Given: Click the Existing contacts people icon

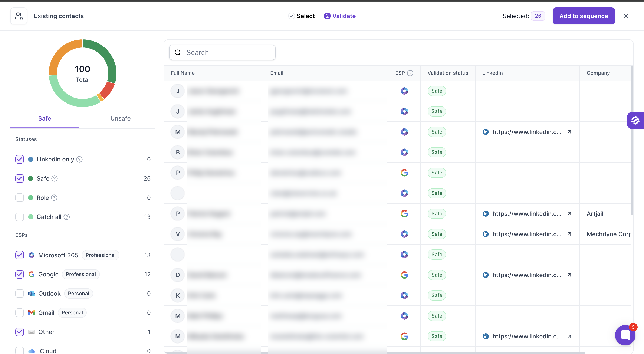Looking at the screenshot, I should tap(19, 16).
